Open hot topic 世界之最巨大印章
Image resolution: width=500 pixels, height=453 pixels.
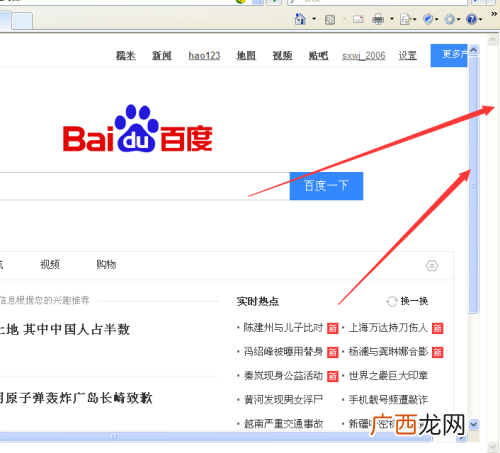(388, 376)
